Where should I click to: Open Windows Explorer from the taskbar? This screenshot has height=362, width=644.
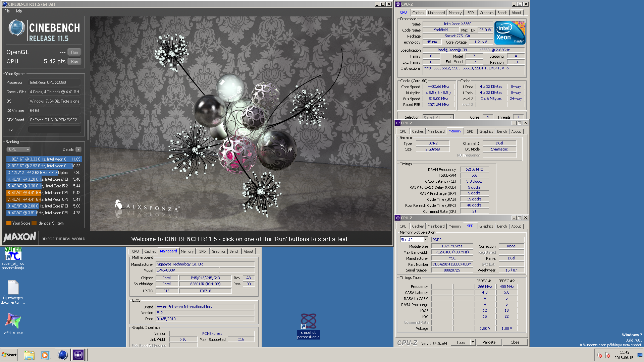pos(29,355)
